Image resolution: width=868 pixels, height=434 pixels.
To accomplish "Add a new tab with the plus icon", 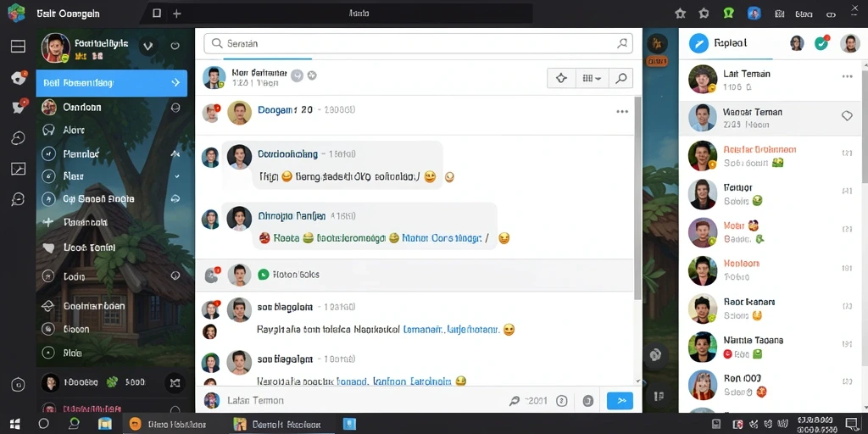I will pyautogui.click(x=176, y=14).
